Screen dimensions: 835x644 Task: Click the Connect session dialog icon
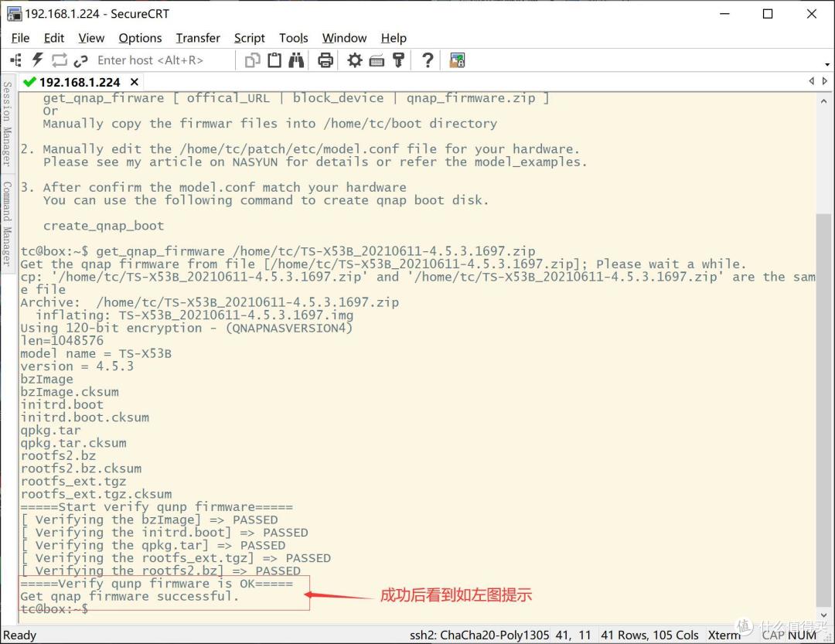point(15,60)
